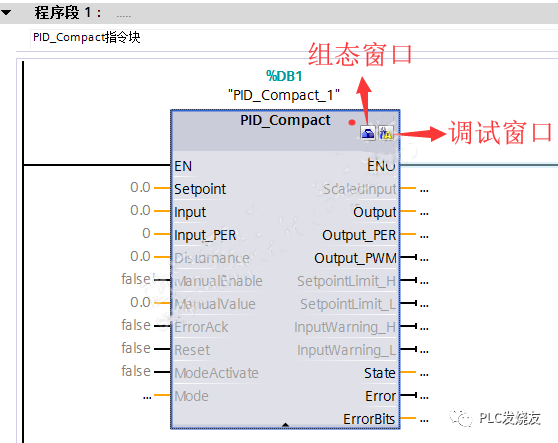Viewport: 558px width, 443px height.
Task: Edit the Input_PER value 0
Action: click(x=146, y=233)
